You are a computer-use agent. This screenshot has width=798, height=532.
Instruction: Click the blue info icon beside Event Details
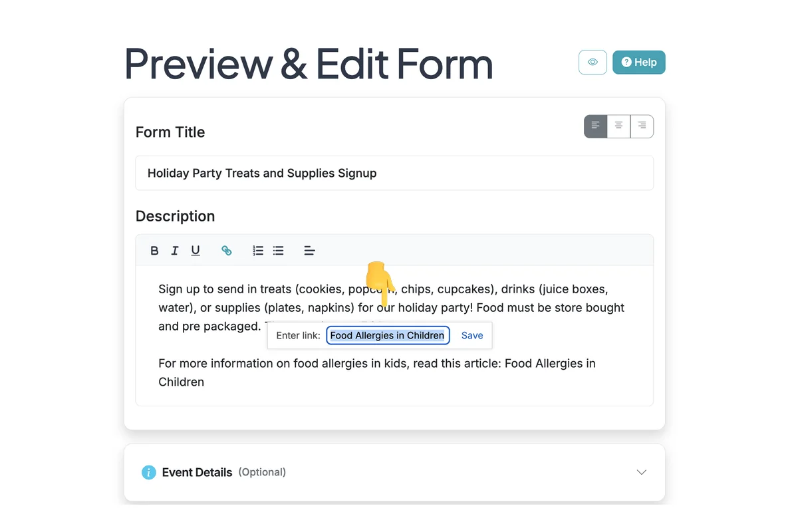pyautogui.click(x=149, y=472)
